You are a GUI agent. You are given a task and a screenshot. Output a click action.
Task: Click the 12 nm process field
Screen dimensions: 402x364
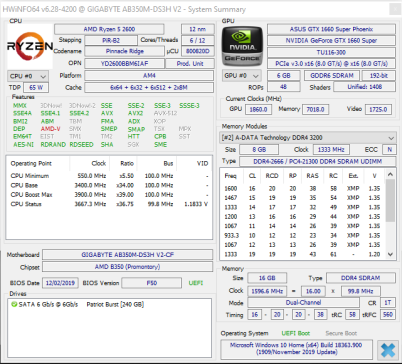(197, 29)
